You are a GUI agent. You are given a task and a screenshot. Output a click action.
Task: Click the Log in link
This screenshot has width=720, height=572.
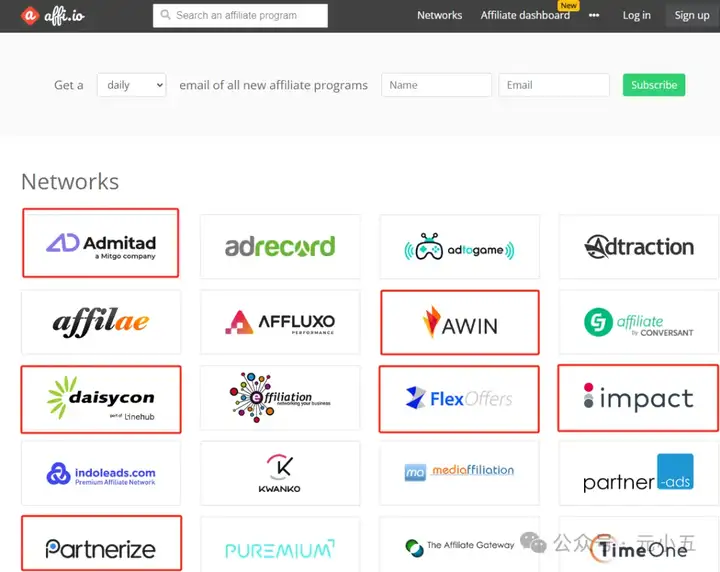[636, 15]
